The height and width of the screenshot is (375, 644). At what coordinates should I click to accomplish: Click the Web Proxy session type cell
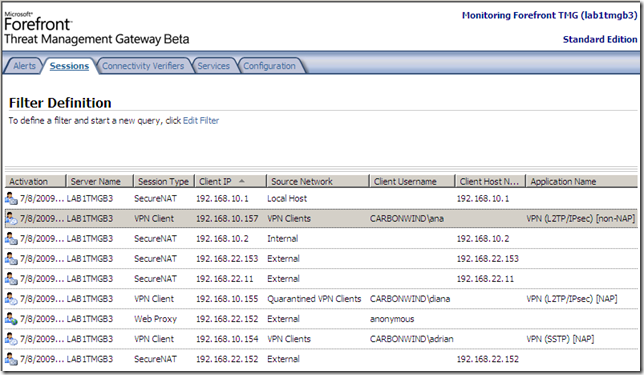point(155,319)
